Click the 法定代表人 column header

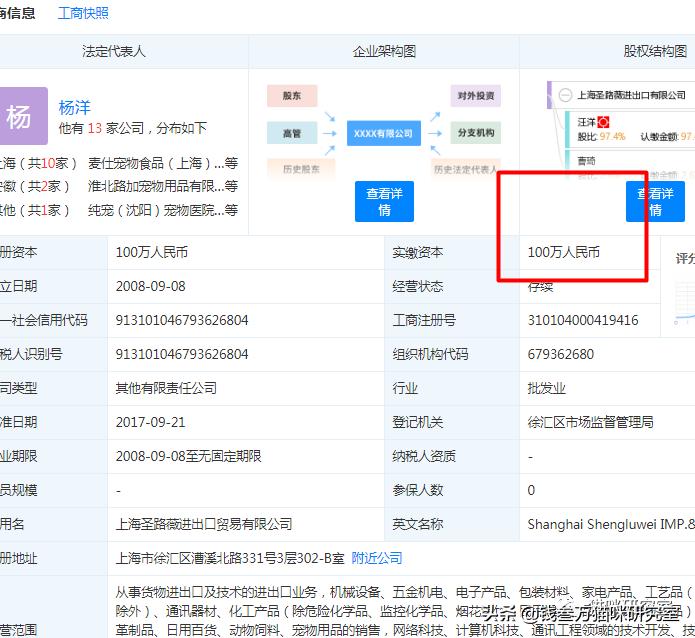pyautogui.click(x=114, y=51)
